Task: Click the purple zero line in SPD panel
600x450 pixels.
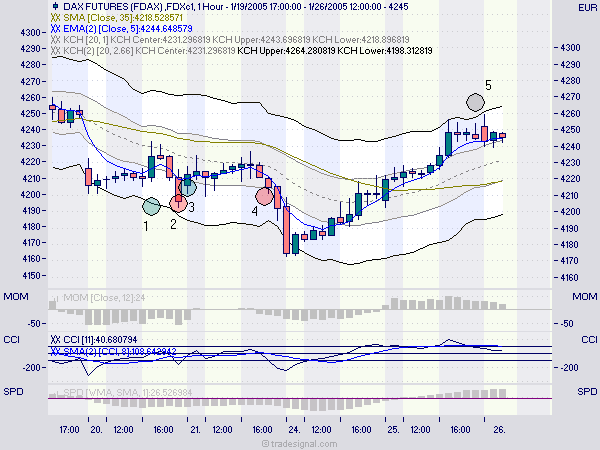Action: coord(300,398)
